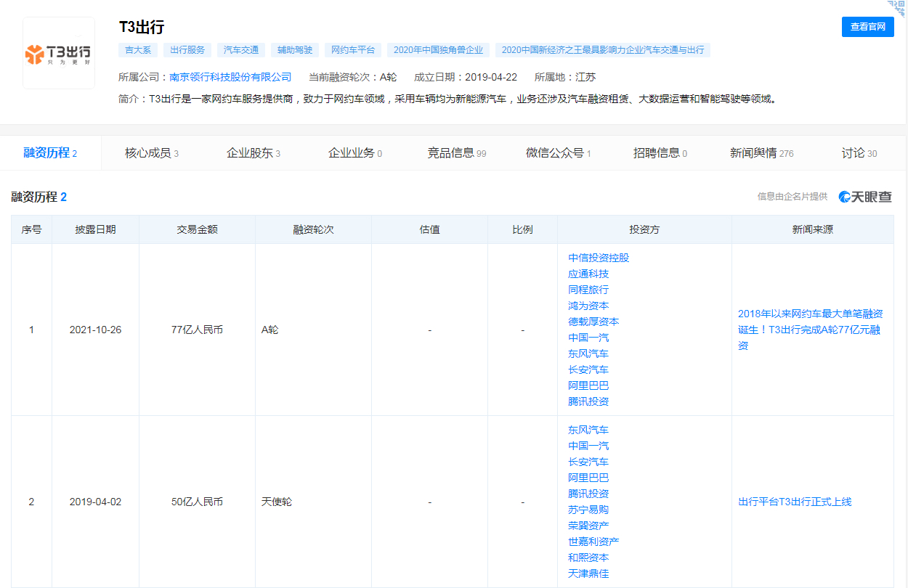Open investor 德载厚资本 link
The width and height of the screenshot is (908, 588).
pyautogui.click(x=593, y=322)
